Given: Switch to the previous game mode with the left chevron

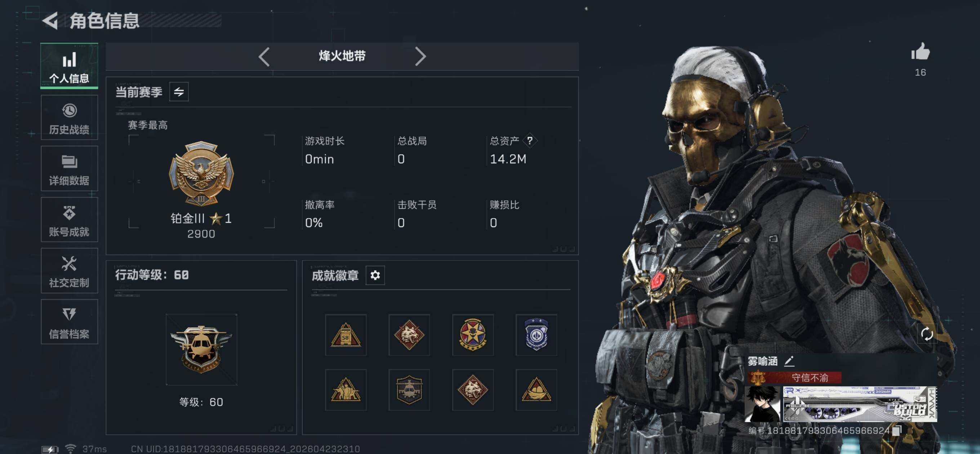Looking at the screenshot, I should [264, 56].
